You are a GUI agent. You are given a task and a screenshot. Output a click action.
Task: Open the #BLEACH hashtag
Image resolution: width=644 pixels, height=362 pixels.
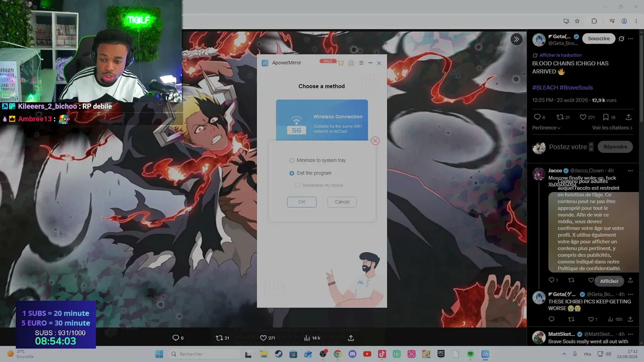[x=545, y=87]
